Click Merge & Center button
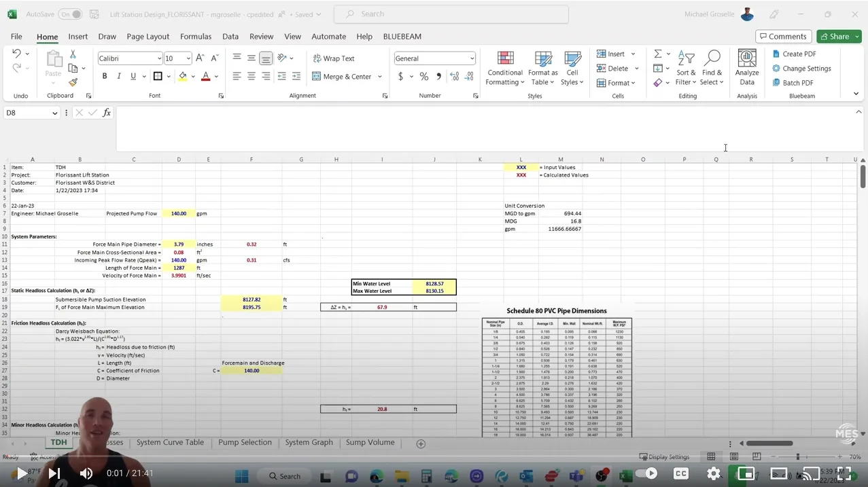This screenshot has width=868, height=487. click(343, 77)
